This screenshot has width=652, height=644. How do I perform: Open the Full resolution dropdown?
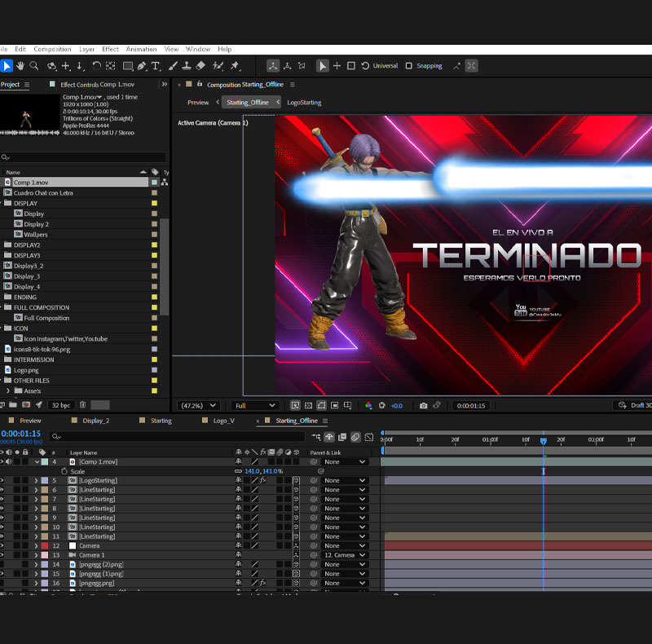(255, 406)
